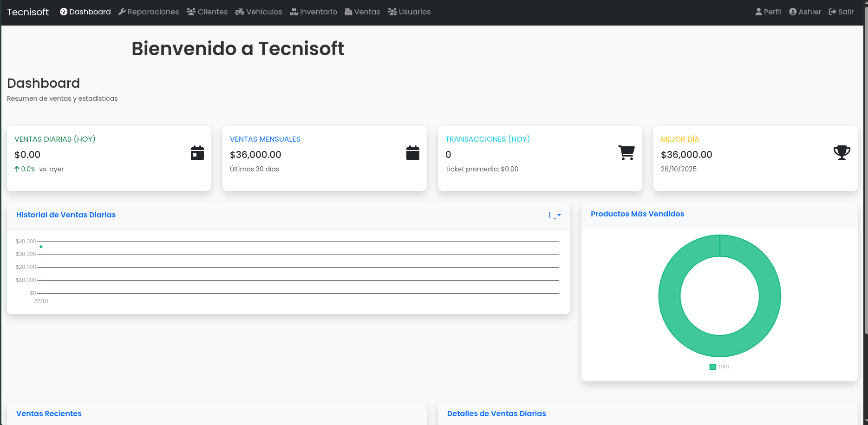The height and width of the screenshot is (425, 868).
Task: Open Inventario using its icon
Action: tap(294, 11)
